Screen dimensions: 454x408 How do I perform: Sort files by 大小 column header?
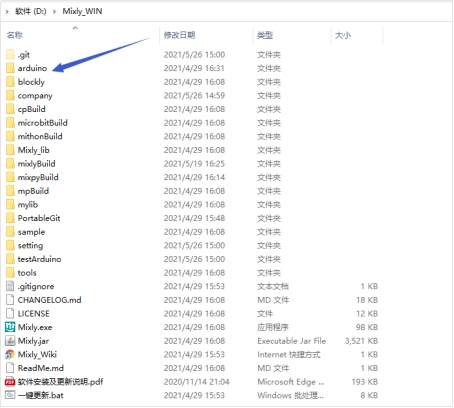[x=343, y=35]
